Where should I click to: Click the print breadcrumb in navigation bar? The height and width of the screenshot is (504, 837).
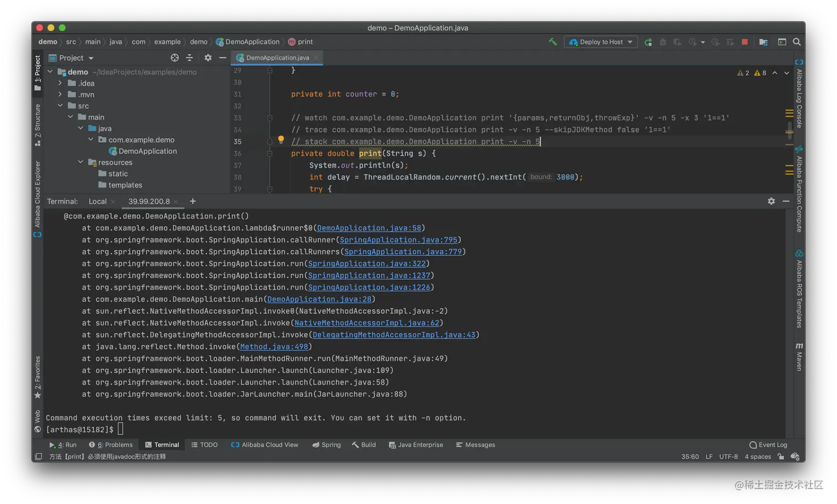pos(301,42)
